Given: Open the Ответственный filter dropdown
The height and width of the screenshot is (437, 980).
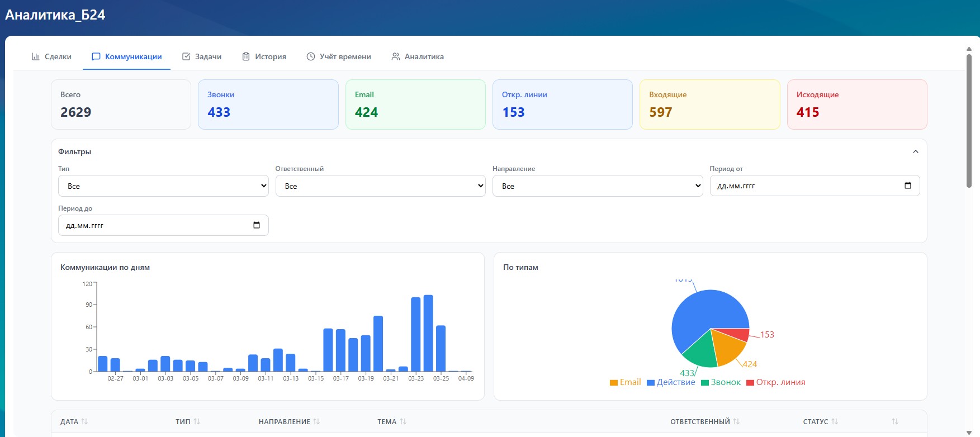Looking at the screenshot, I should 380,186.
